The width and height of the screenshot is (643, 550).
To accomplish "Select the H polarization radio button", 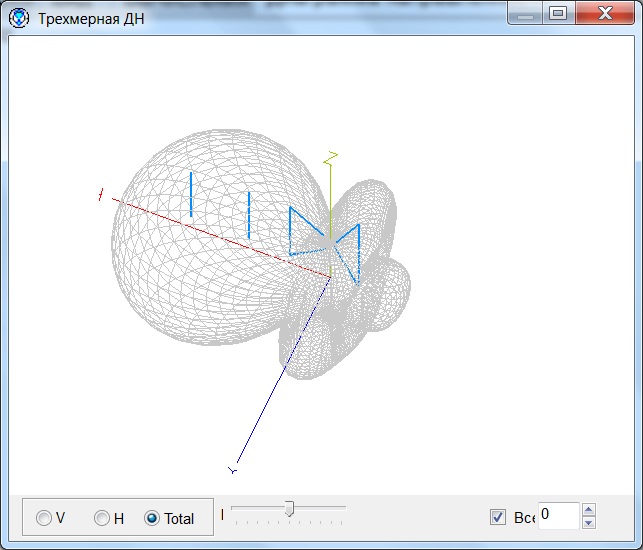I will point(102,518).
